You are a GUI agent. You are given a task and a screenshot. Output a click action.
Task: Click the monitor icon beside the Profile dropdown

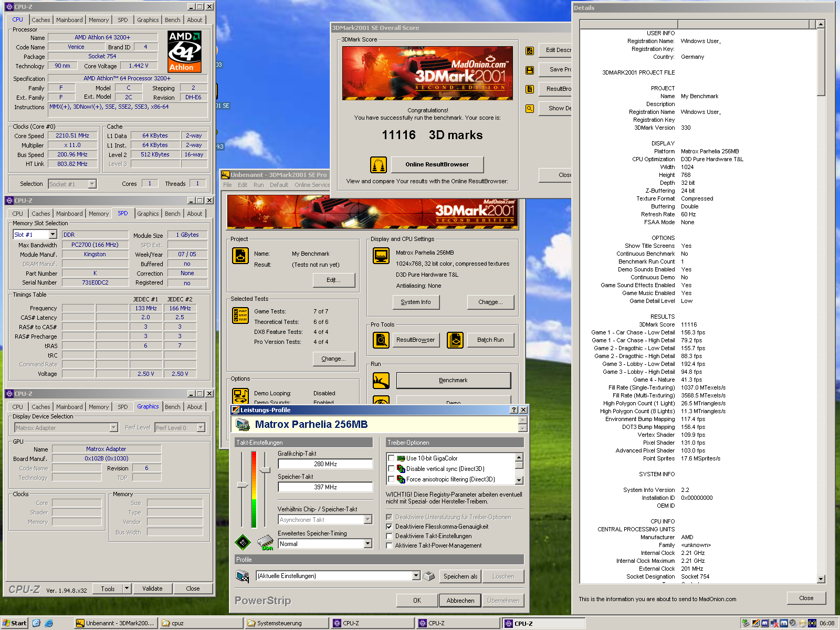click(242, 576)
